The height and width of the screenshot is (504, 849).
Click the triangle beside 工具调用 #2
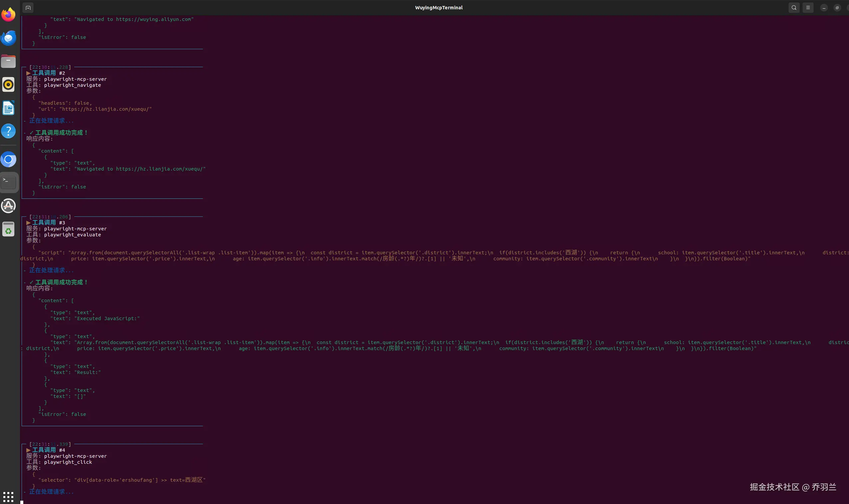click(x=29, y=73)
